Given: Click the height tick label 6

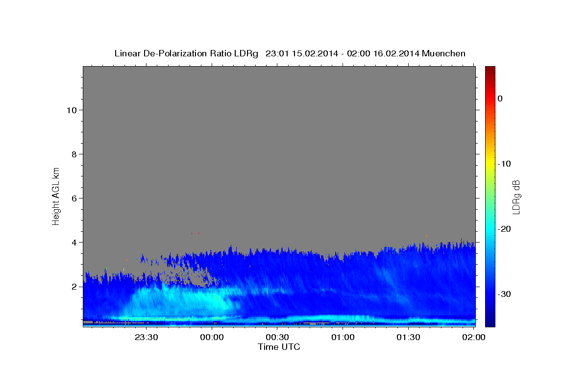Looking at the screenshot, I should coord(74,198).
